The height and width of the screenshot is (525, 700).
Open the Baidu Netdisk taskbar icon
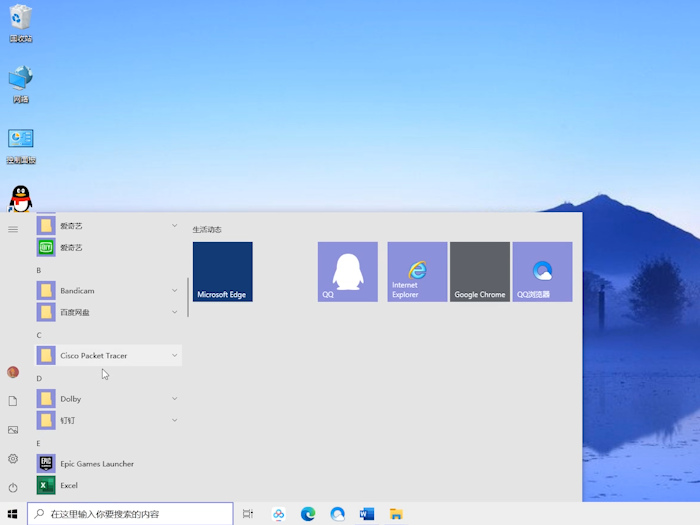coord(279,514)
